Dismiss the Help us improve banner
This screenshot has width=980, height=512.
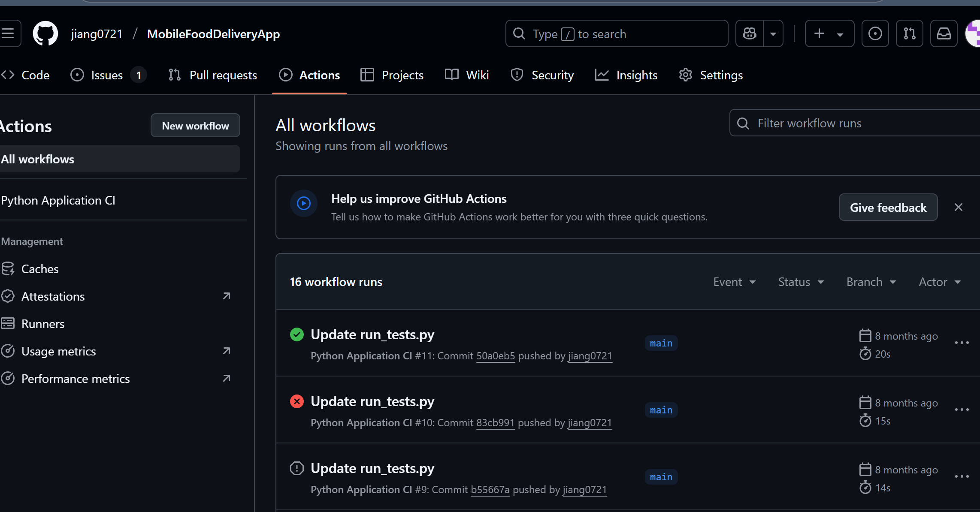[959, 208]
